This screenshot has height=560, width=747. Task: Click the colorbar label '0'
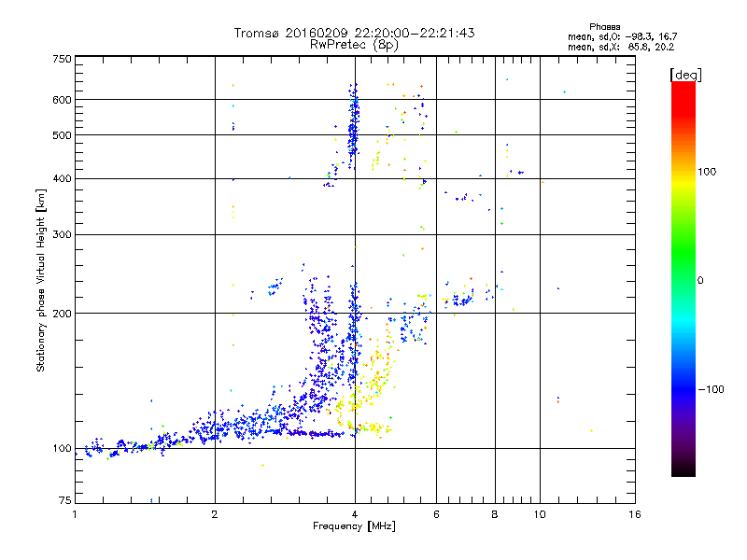700,281
